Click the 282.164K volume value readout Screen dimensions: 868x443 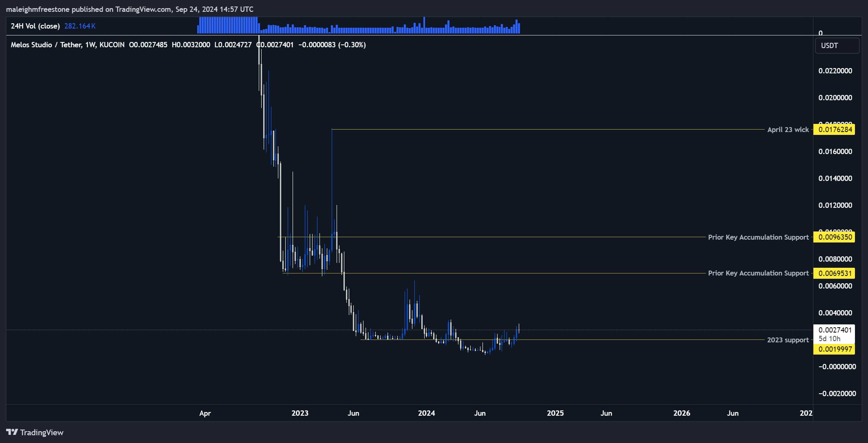80,25
